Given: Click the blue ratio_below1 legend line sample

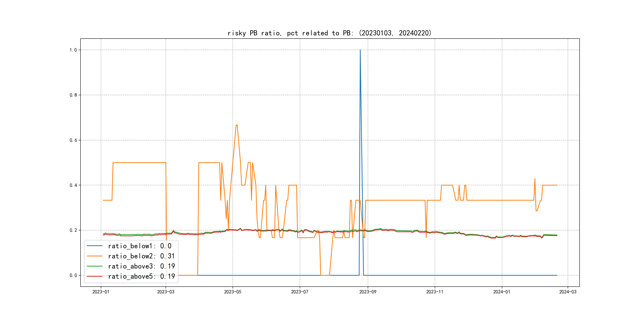Looking at the screenshot, I should pos(94,246).
